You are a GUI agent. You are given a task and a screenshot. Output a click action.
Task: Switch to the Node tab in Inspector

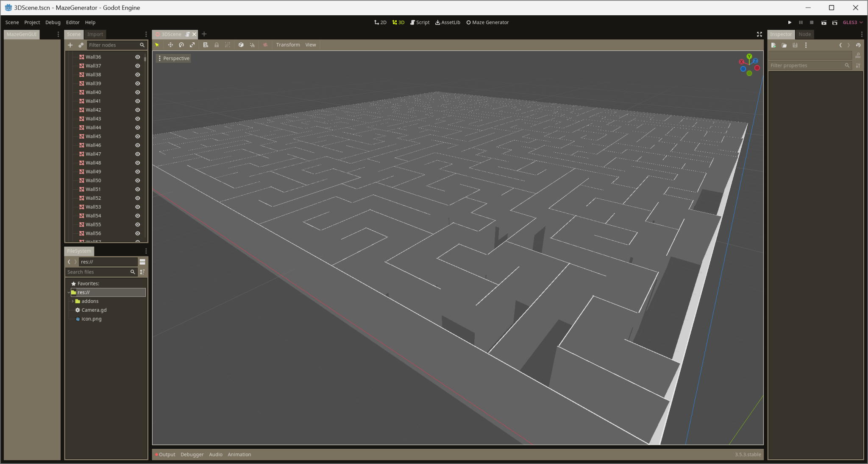(x=804, y=34)
